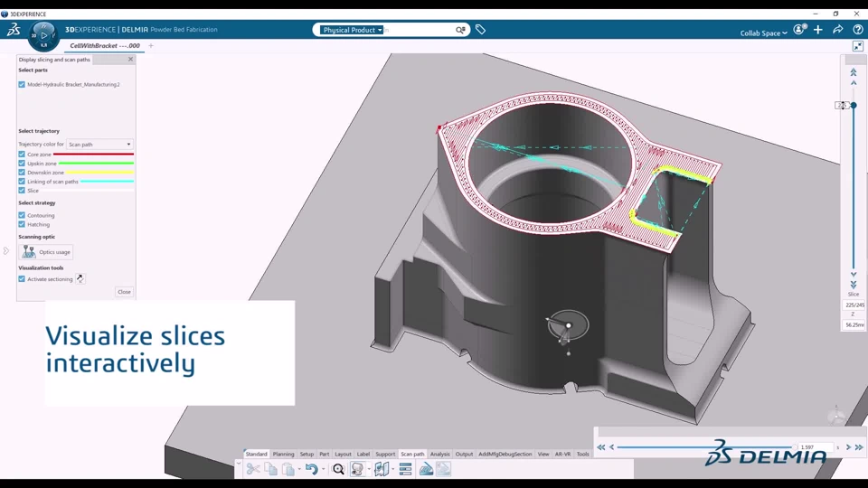This screenshot has width=868, height=488.
Task: Expand the Undo history arrow
Action: pyautogui.click(x=324, y=469)
